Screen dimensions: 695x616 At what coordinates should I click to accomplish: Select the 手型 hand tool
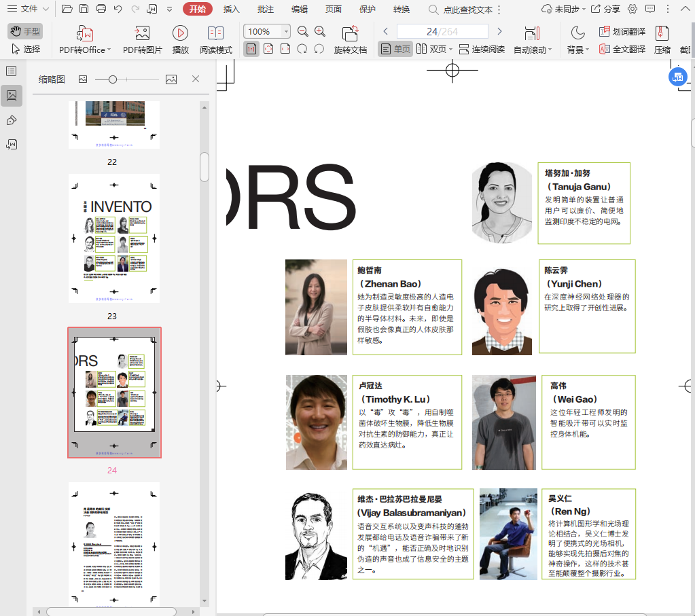point(25,31)
